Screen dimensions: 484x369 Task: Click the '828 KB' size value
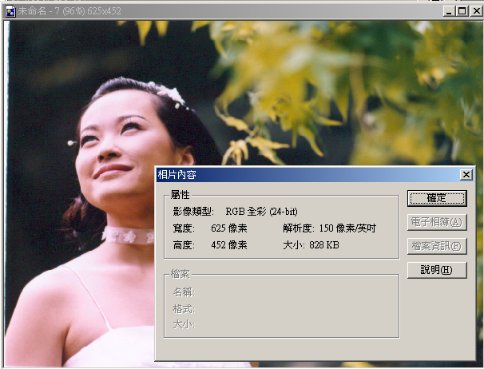tap(324, 245)
